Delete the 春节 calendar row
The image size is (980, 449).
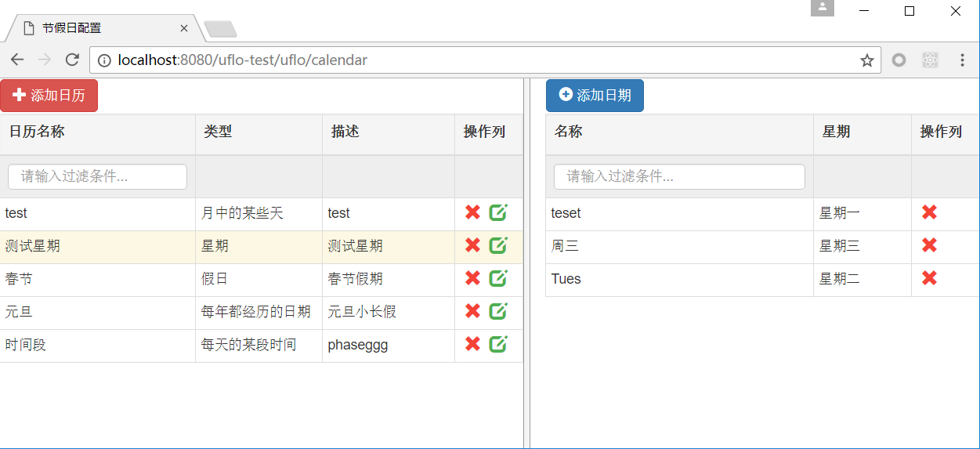click(472, 278)
